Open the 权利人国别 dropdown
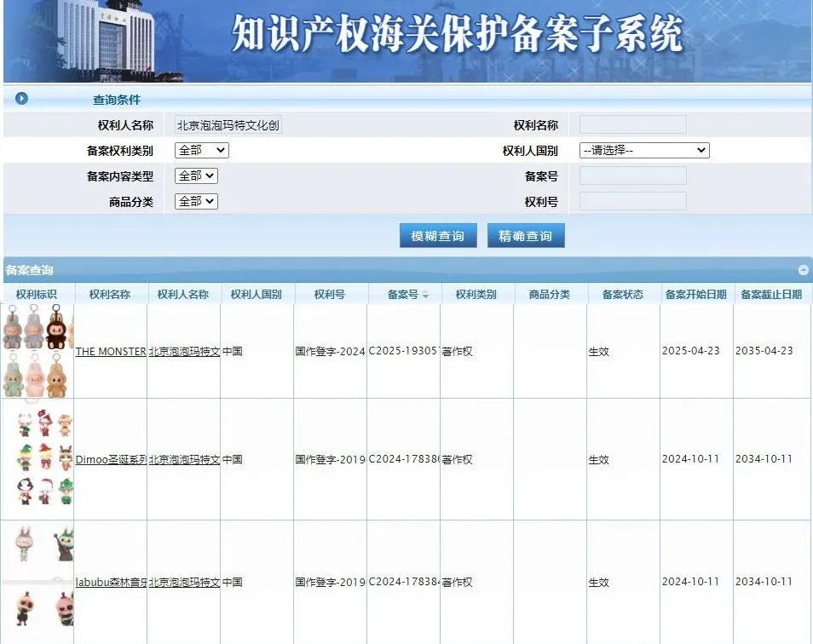The image size is (813, 644). pos(644,150)
